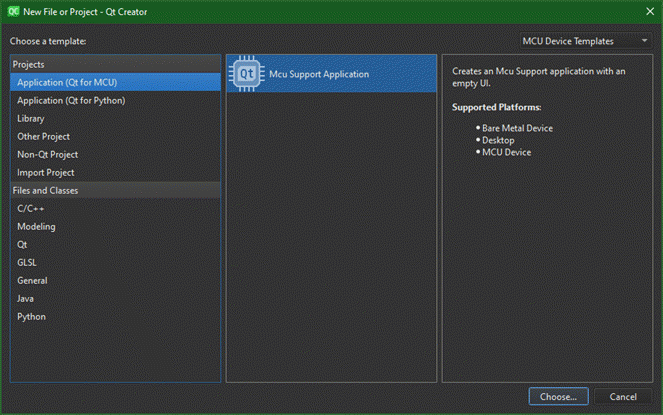663x415 pixels.
Task: Choose the Library project category
Action: (x=31, y=119)
